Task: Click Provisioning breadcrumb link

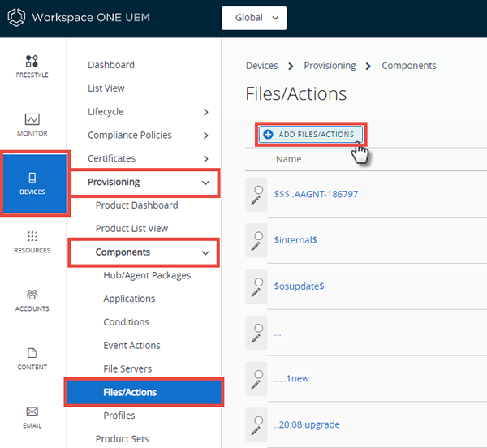Action: click(330, 66)
